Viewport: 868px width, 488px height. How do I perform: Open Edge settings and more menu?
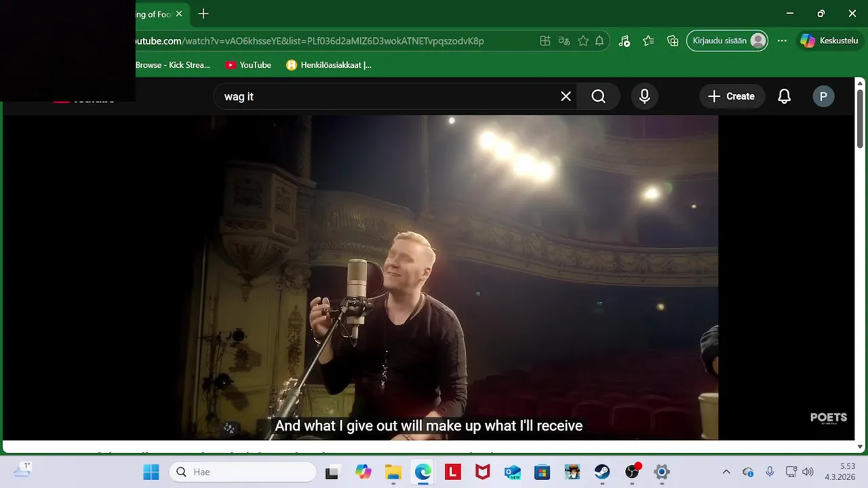coord(782,41)
